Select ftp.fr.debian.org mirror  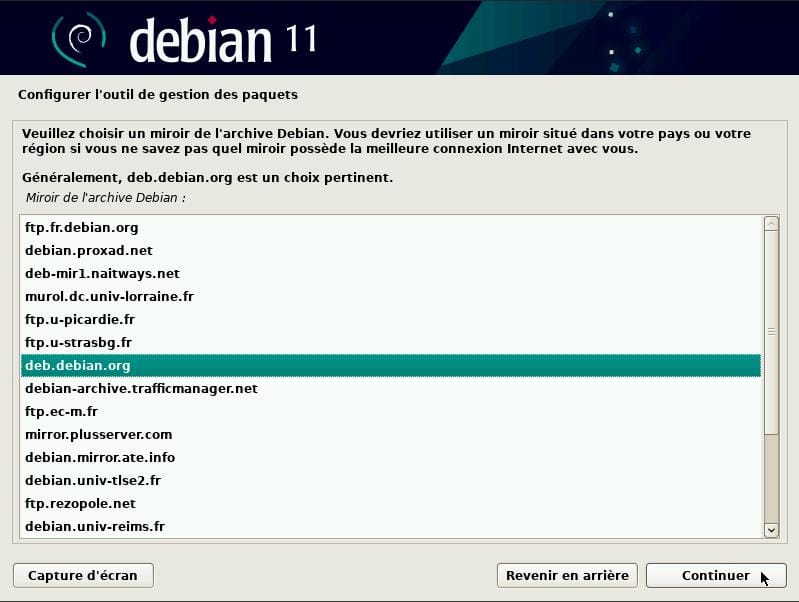pos(391,227)
